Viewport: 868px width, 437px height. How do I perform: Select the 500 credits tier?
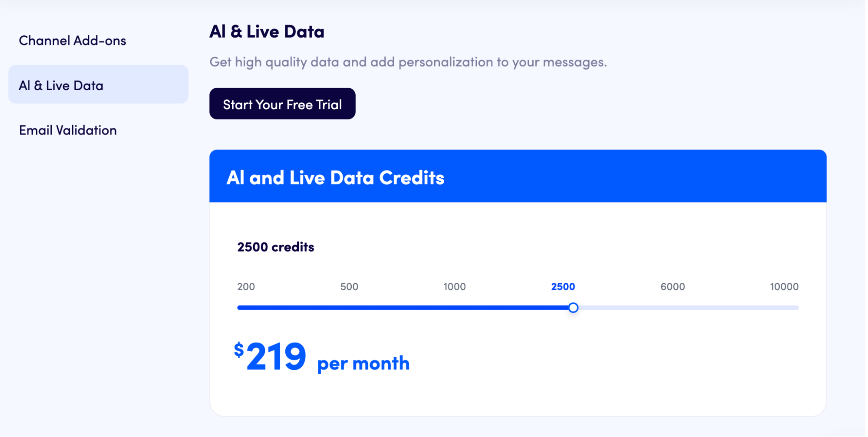click(x=349, y=286)
